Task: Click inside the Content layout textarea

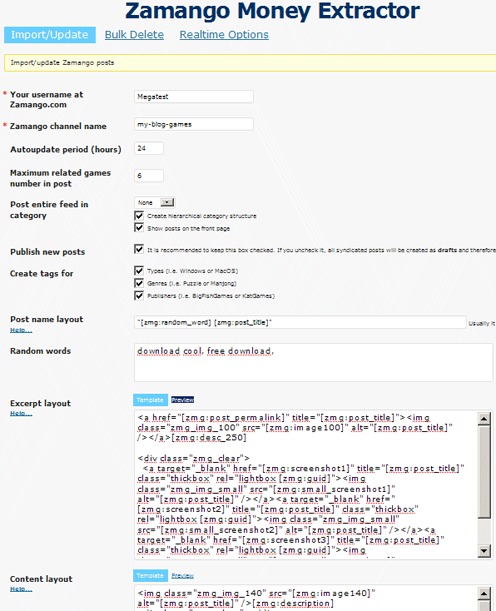Action: [x=306, y=599]
